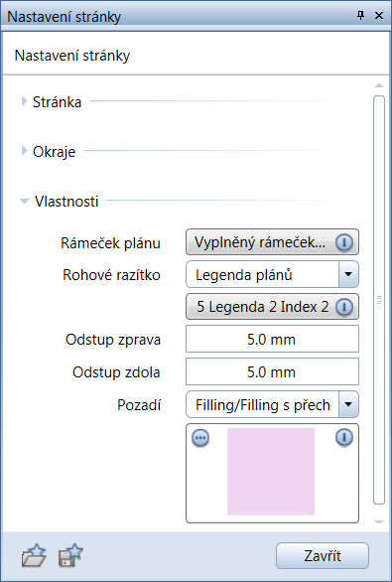
Task: Click the Vyplněný rámeček button
Action: (272, 242)
